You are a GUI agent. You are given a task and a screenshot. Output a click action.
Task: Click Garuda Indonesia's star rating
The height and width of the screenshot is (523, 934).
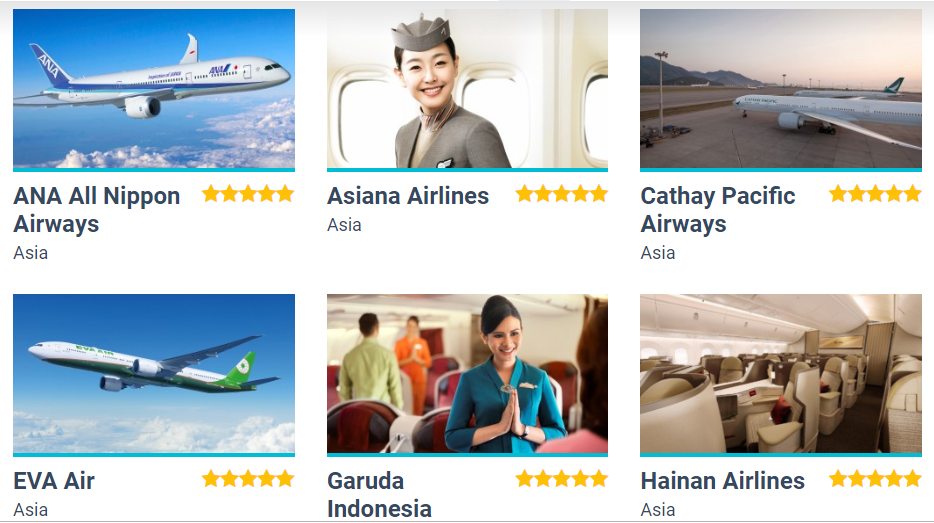562,478
